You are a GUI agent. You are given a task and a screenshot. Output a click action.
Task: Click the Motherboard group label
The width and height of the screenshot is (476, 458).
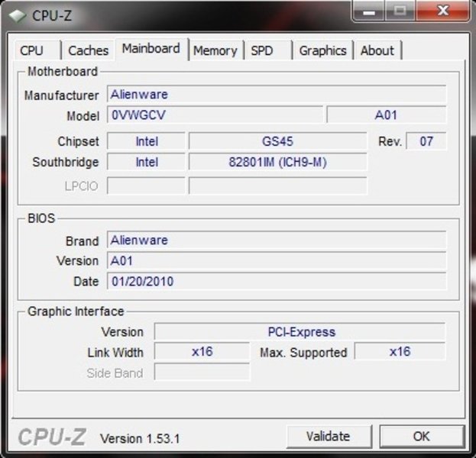[x=63, y=72]
